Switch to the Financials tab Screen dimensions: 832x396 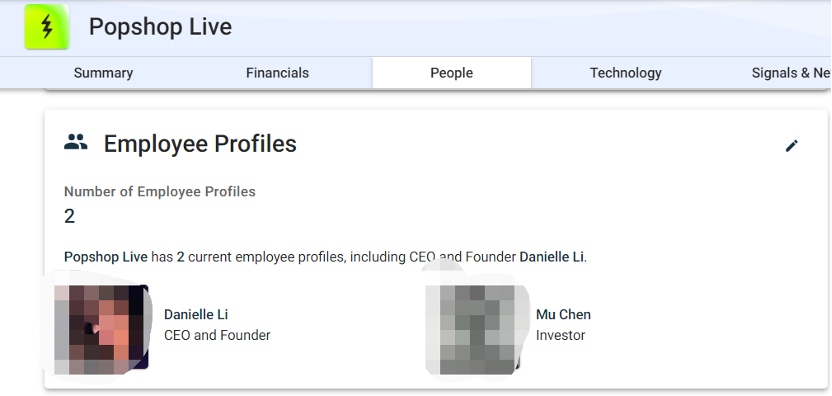[x=278, y=73]
